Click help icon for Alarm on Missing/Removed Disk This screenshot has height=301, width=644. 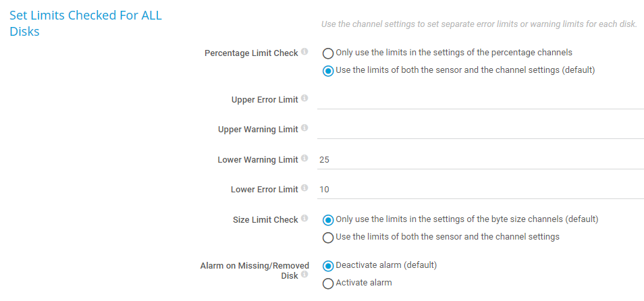pos(304,274)
